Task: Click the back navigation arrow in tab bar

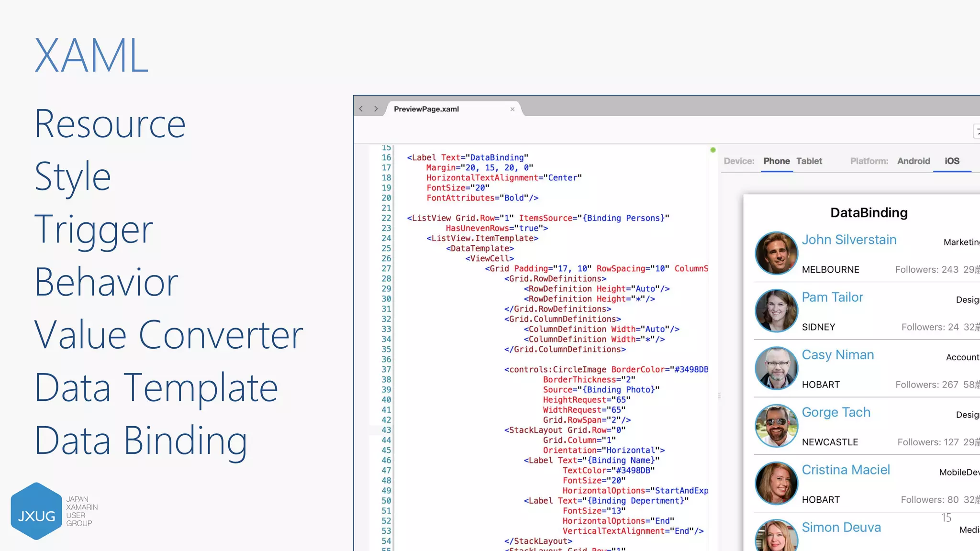Action: (x=361, y=109)
